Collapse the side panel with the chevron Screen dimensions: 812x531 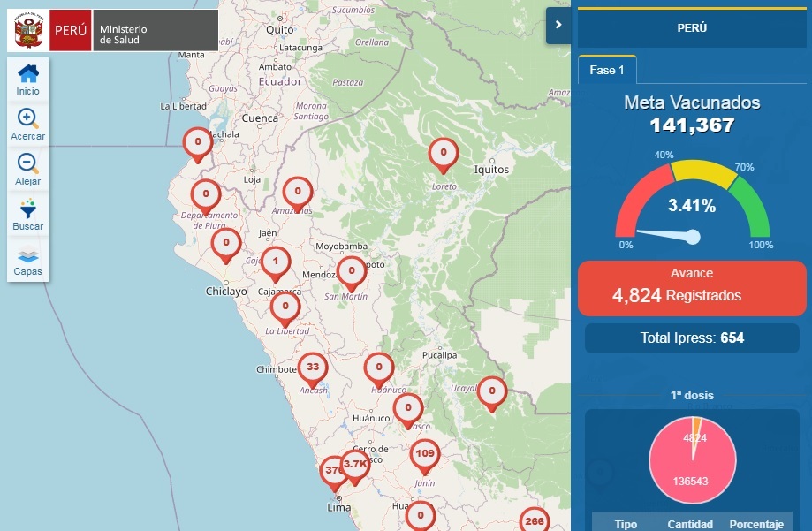coord(558,25)
